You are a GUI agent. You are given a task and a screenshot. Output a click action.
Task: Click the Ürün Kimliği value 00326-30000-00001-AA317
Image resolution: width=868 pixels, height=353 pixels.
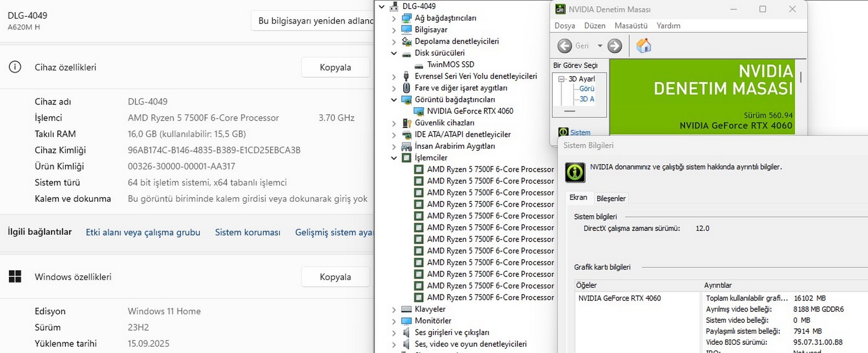point(181,166)
